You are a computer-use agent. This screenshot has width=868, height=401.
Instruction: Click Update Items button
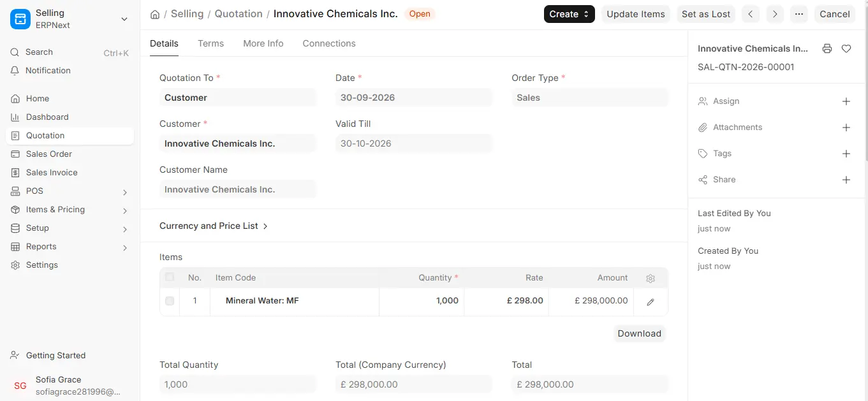pos(636,14)
